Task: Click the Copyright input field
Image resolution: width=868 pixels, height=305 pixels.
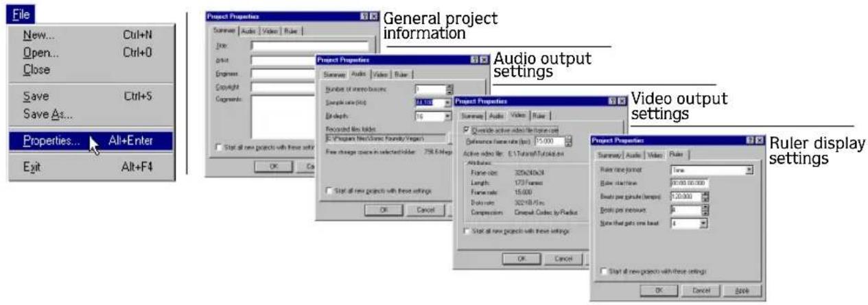Action: click(282, 87)
